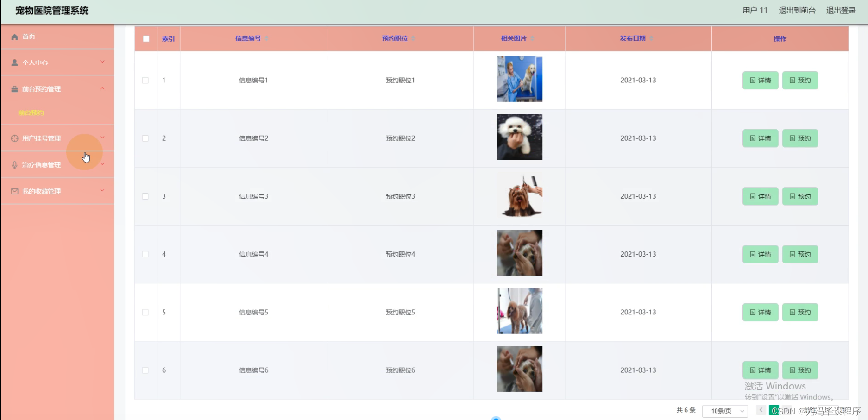Screen dimensions: 868x420
Task: Click the 宠物医院管理系统 title
Action: pyautogui.click(x=52, y=11)
